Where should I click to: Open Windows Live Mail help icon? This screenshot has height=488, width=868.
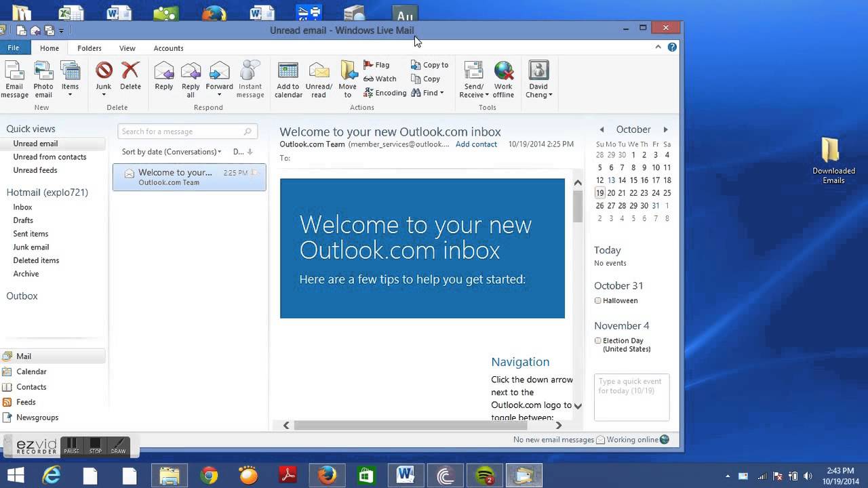672,47
